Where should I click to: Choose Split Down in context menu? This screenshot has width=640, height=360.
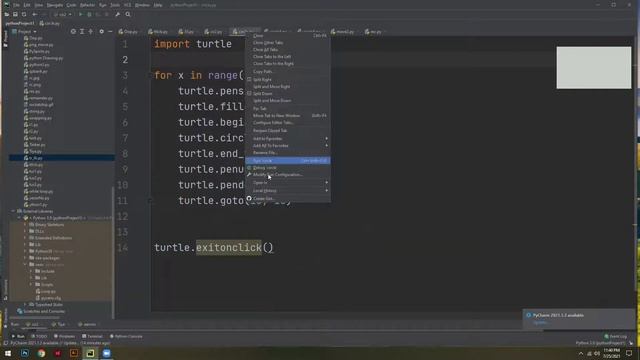[288, 93]
